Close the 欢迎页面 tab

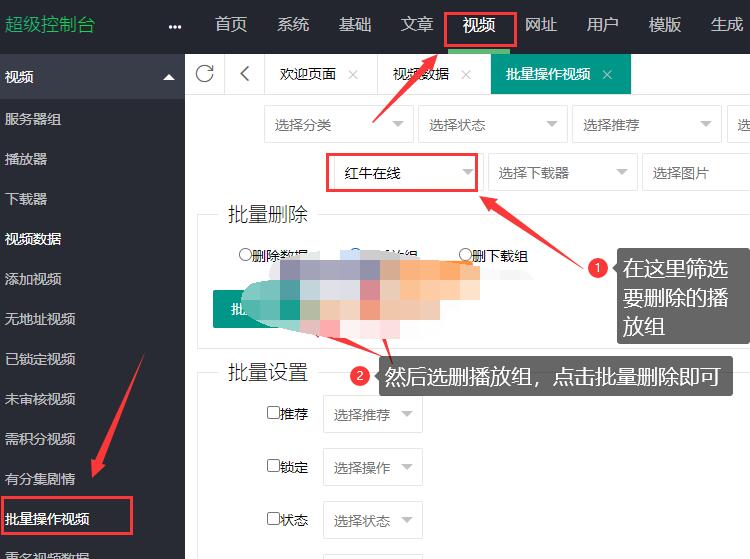click(x=352, y=75)
